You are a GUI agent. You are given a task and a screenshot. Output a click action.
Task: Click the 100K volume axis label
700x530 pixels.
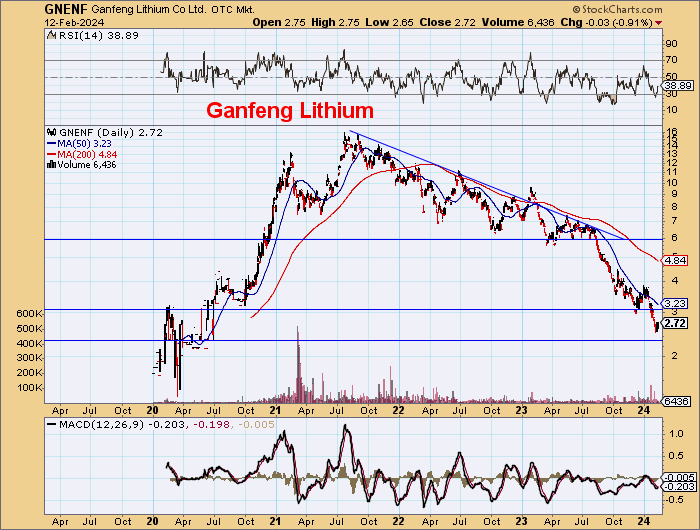click(29, 388)
